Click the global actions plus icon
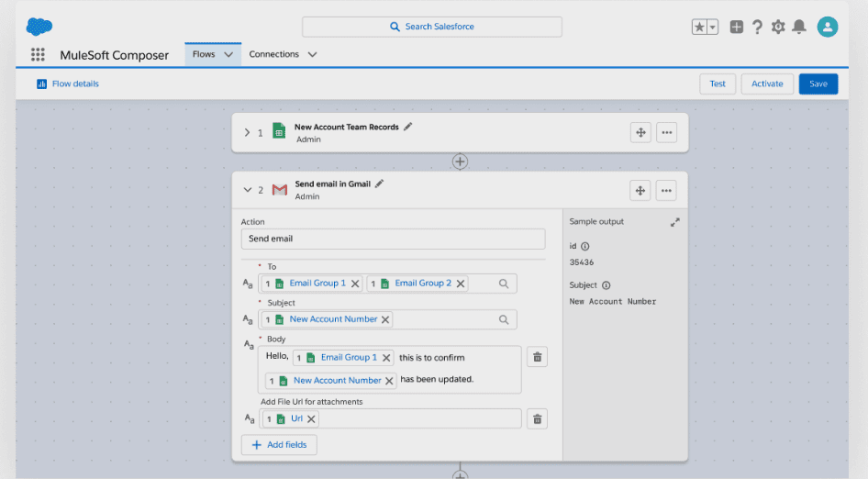 [736, 27]
